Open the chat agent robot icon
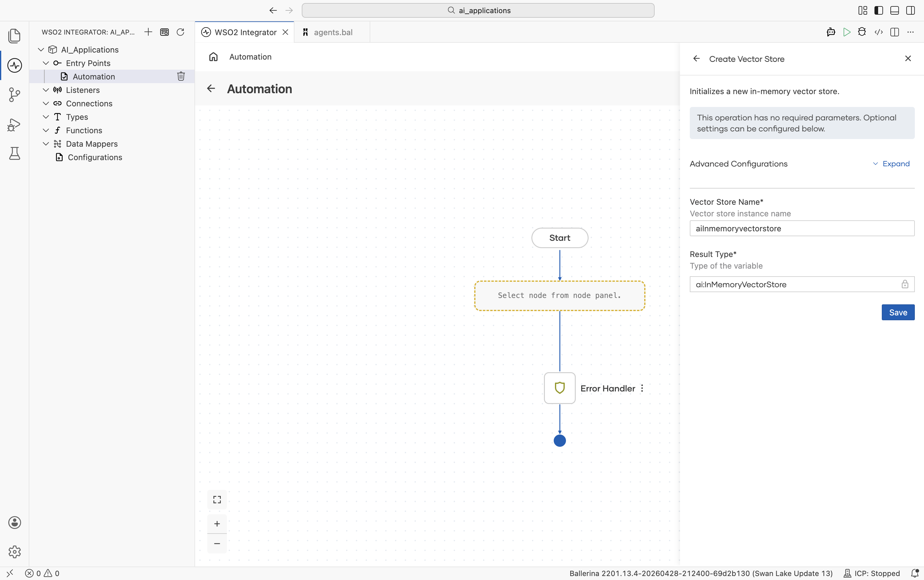Viewport: 924px width, 580px height. [831, 32]
